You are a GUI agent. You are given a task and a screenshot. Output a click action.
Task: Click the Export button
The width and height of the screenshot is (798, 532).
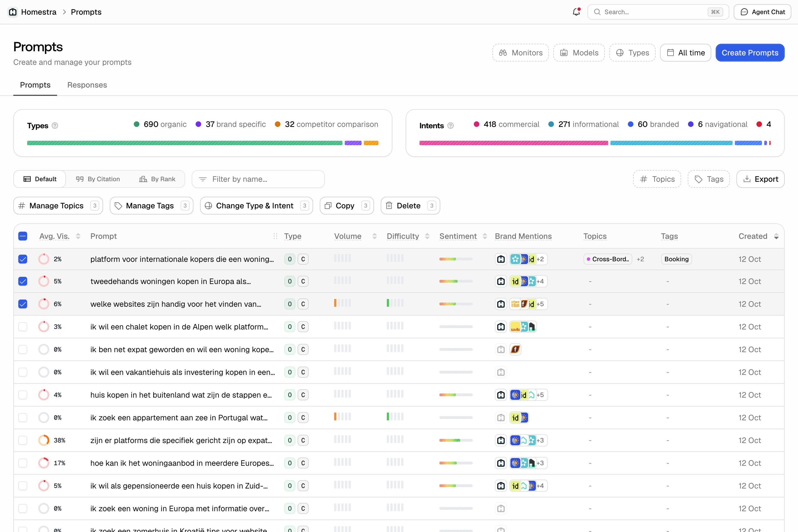click(760, 179)
